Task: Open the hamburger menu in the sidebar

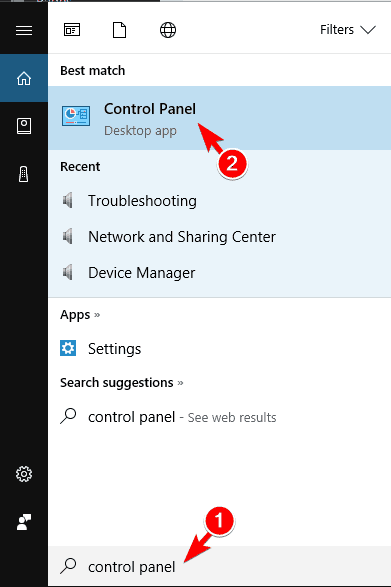Action: click(x=24, y=30)
